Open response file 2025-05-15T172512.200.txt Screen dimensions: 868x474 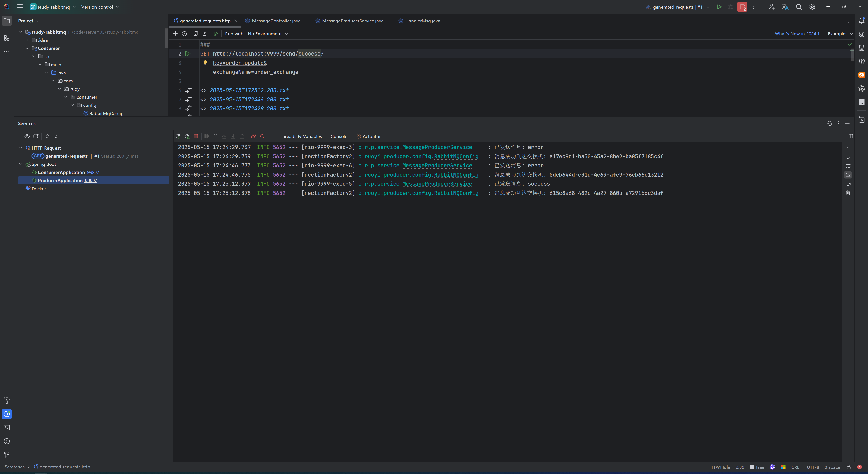click(x=249, y=90)
